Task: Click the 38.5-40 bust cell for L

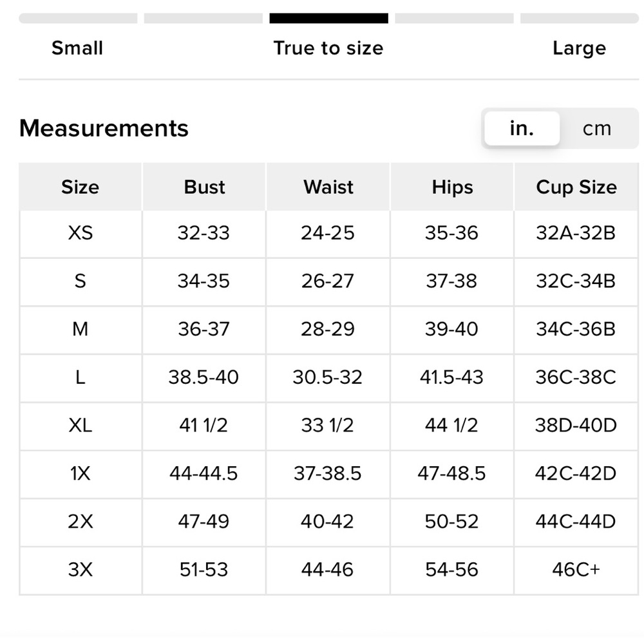Action: click(x=204, y=377)
